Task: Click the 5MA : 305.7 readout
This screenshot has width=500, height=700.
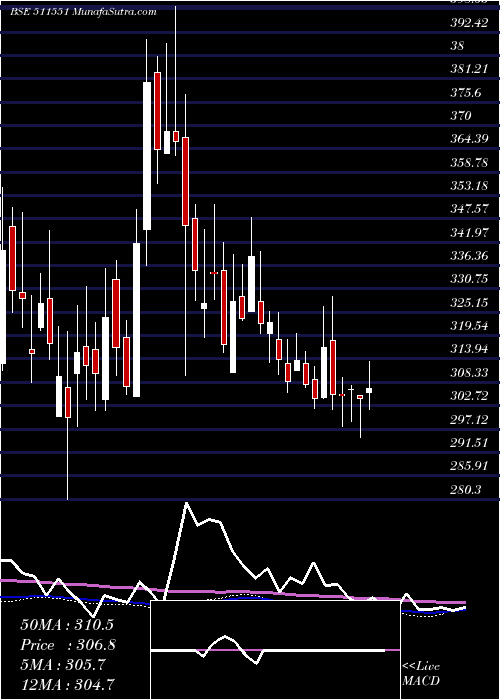Action: point(63,665)
